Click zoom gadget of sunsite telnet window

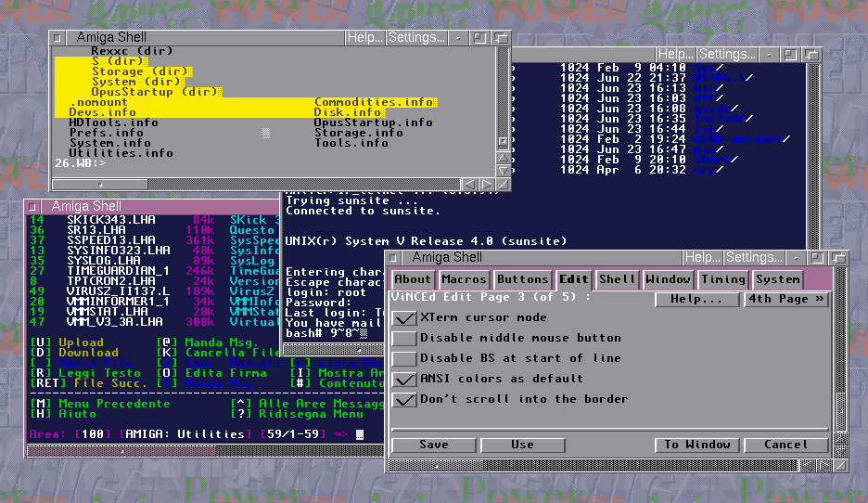click(x=790, y=54)
